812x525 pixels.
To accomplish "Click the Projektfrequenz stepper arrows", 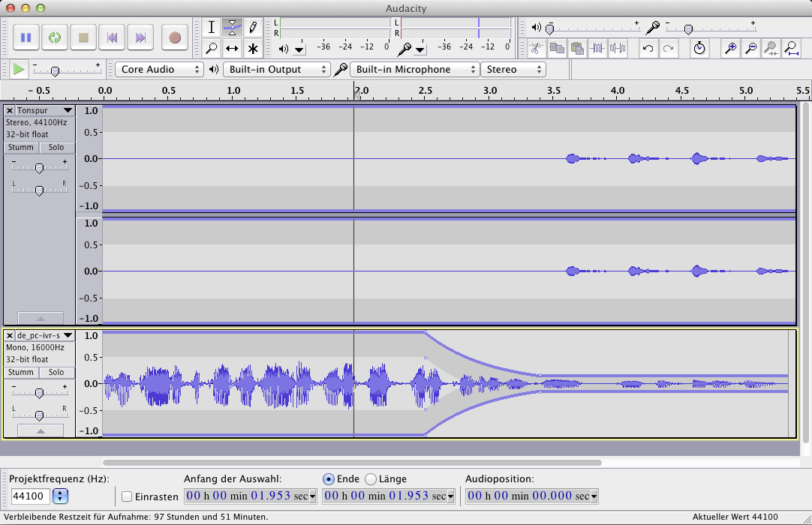I will pos(60,496).
